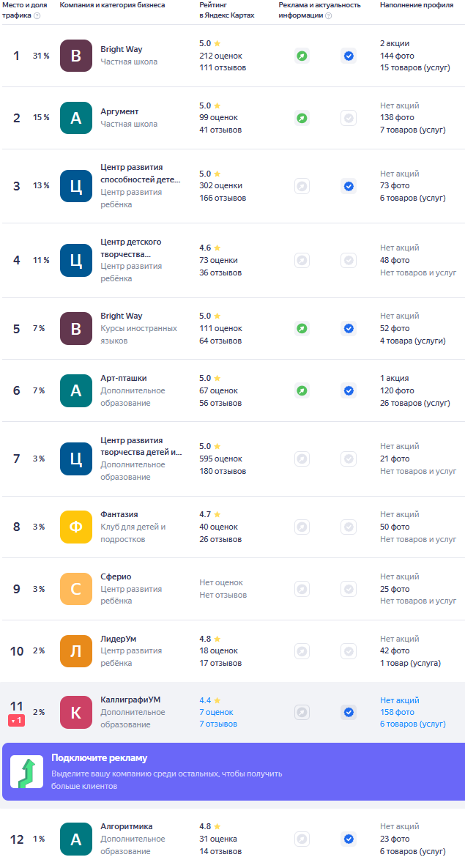Click the Нет оценок text for Сферио

click(x=221, y=582)
